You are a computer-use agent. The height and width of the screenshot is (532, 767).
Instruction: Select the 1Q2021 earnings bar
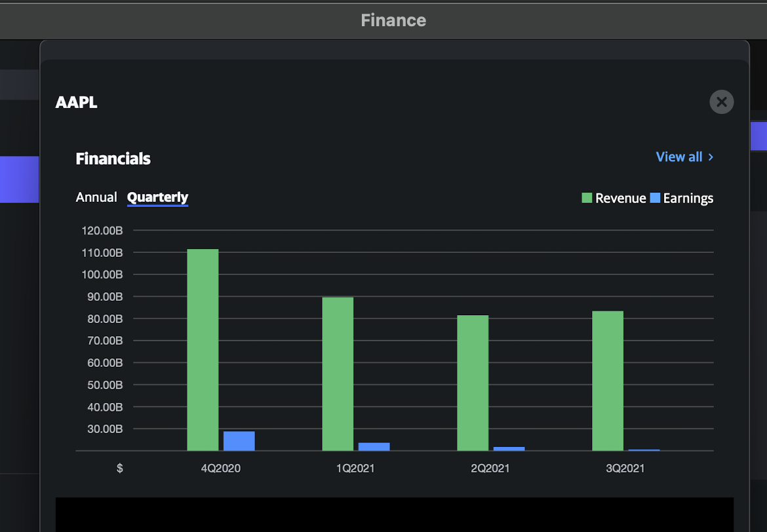[374, 447]
